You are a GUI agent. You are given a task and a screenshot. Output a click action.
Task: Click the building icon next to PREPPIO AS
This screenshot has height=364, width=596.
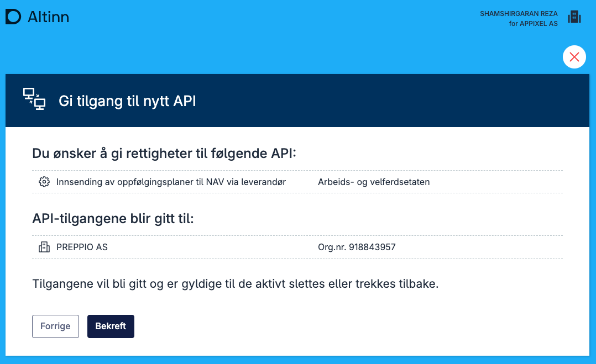(44, 247)
